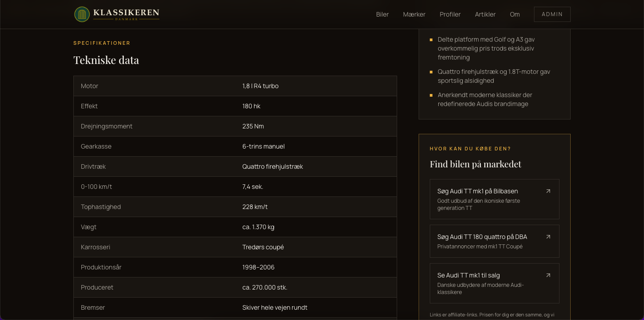The height and width of the screenshot is (320, 644).
Task: Click the 'Bremser' row label
Action: coord(93,307)
